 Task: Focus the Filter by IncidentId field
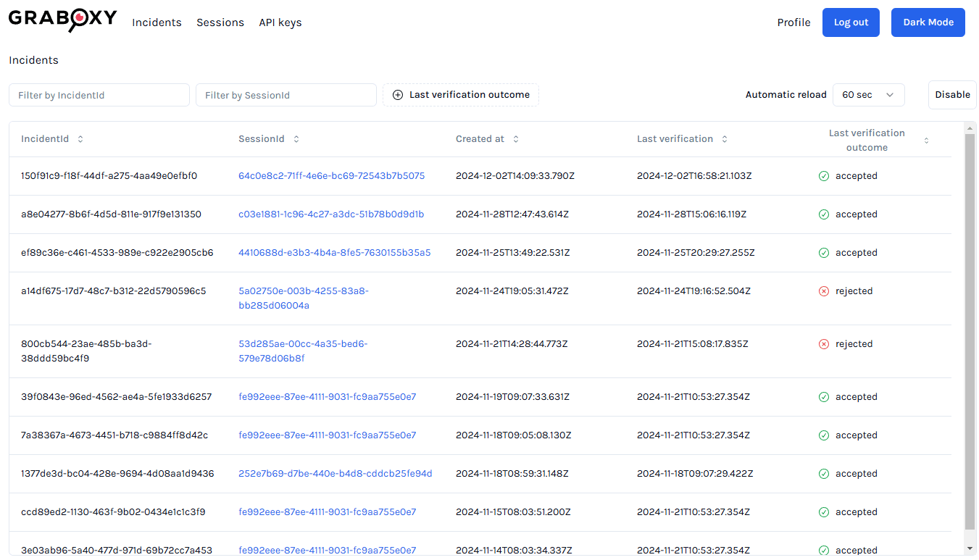pyautogui.click(x=99, y=95)
